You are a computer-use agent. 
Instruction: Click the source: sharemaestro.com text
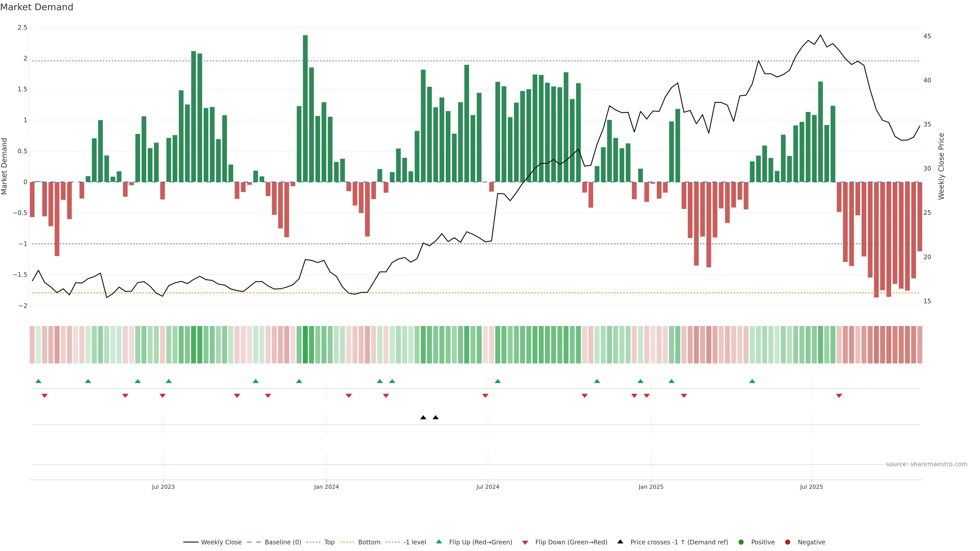coord(926,464)
